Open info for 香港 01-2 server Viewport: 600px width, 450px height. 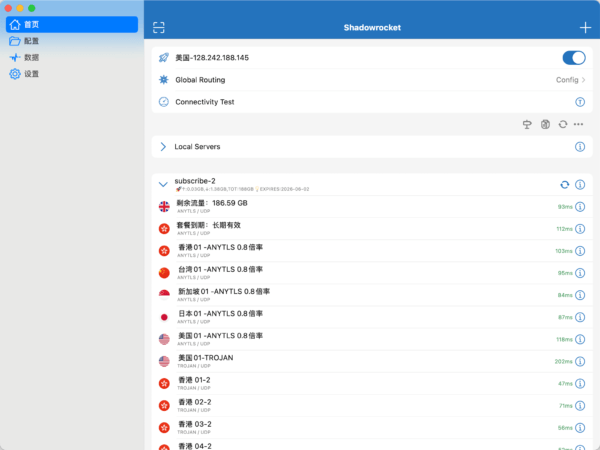pyautogui.click(x=580, y=383)
